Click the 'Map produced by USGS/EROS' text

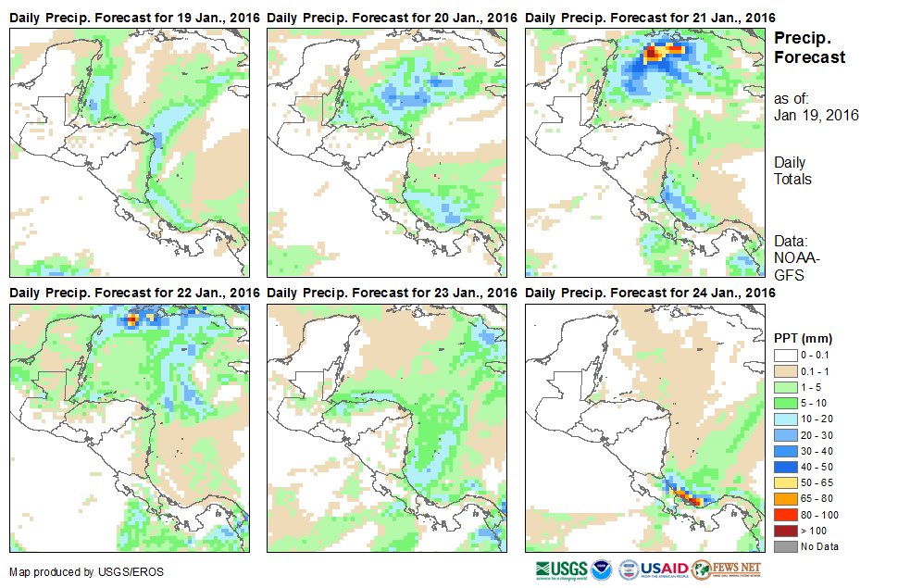point(85,571)
